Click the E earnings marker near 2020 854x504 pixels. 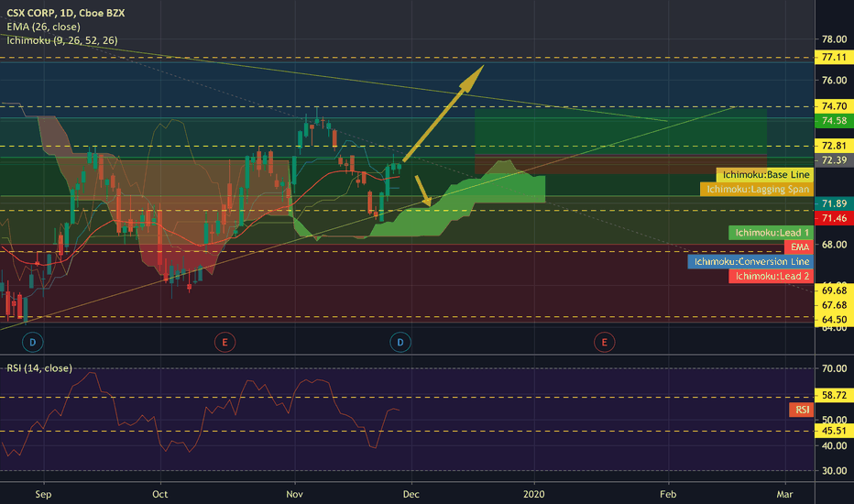[x=604, y=342]
